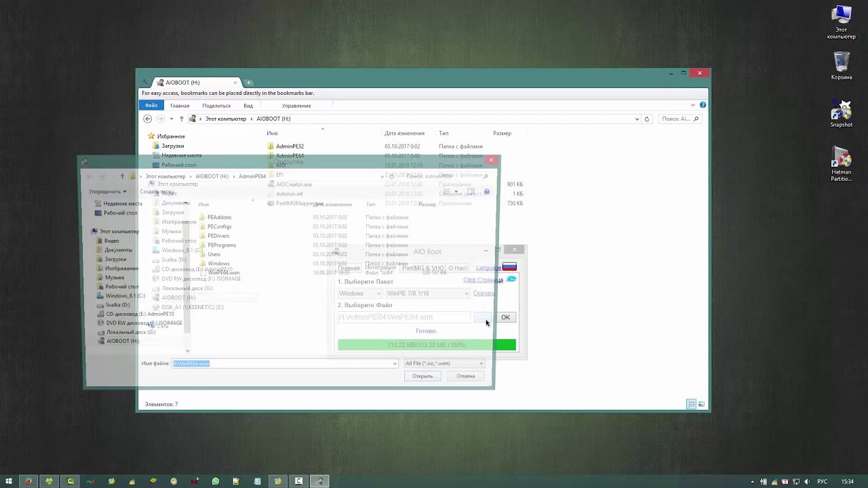Follow the Скачать link in AIO Boot
Image resolution: width=868 pixels, height=488 pixels.
484,293
